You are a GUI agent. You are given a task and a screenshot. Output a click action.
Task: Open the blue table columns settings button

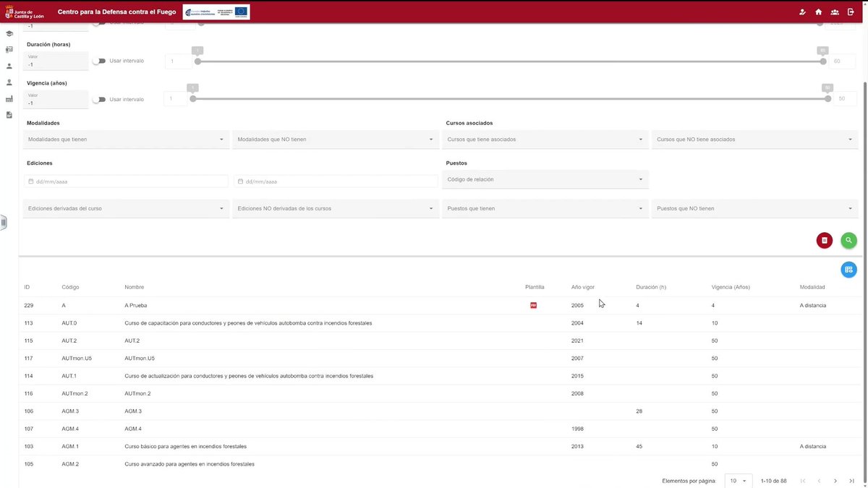pyautogui.click(x=849, y=270)
